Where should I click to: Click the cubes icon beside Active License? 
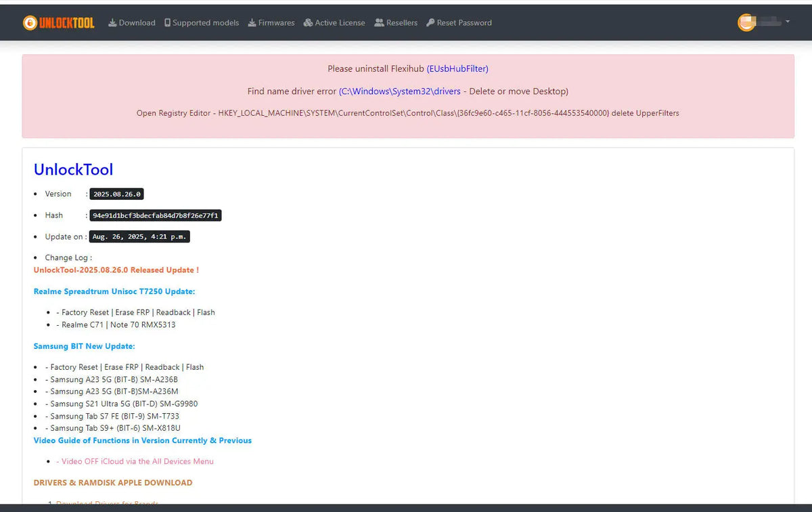pos(308,22)
